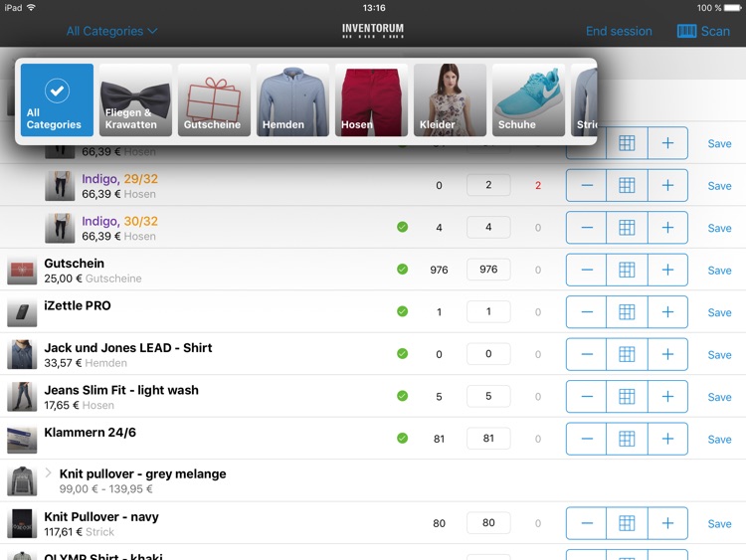The image size is (746, 560).
Task: Save the Jeans Slim Fit count
Action: click(x=719, y=397)
